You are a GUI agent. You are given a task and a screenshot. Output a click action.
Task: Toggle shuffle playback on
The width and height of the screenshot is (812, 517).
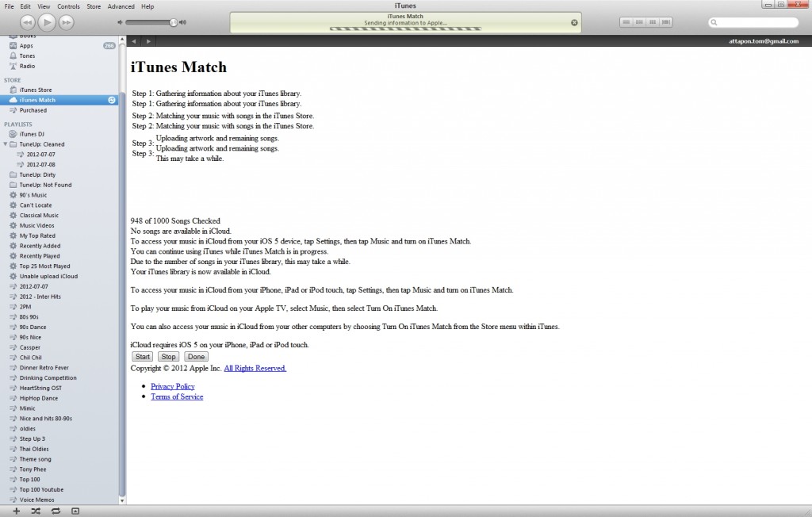click(x=35, y=511)
